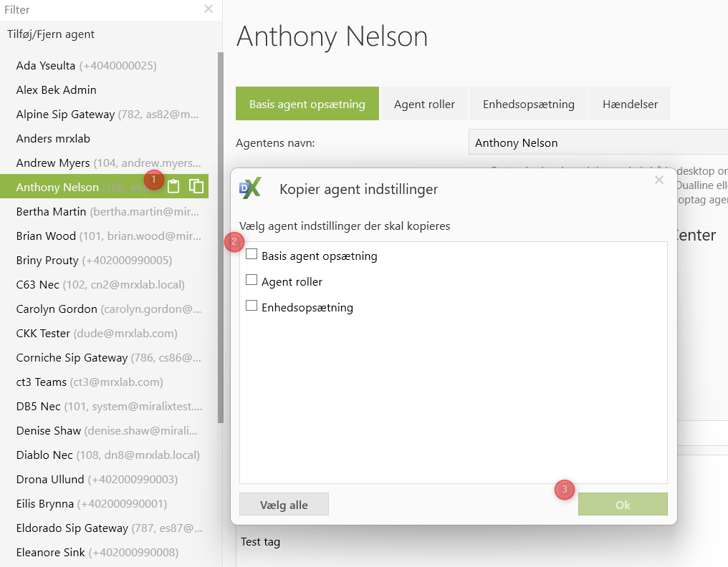Go to the Hændelser tab

tap(630, 104)
